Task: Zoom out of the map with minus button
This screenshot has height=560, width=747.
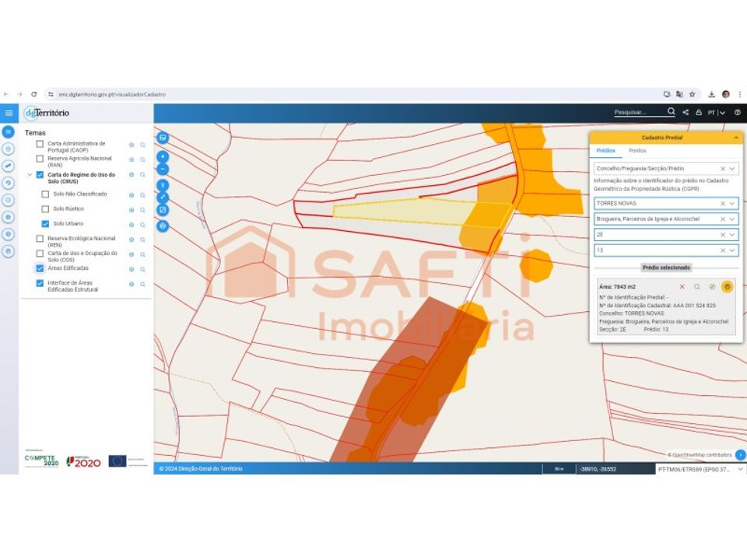Action: 163,169
